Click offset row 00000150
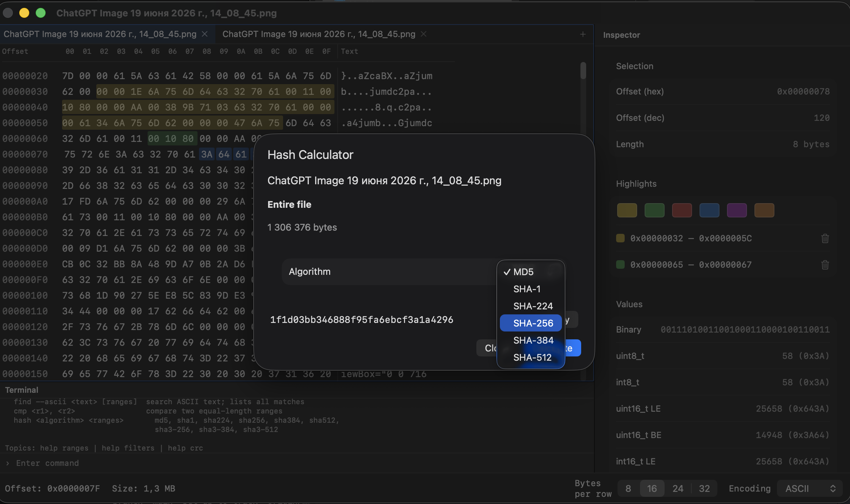The height and width of the screenshot is (504, 850). click(x=25, y=374)
